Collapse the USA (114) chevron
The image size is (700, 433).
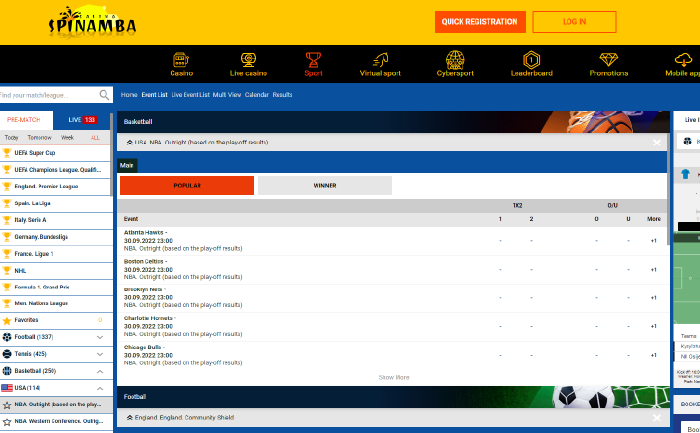pyautogui.click(x=100, y=388)
